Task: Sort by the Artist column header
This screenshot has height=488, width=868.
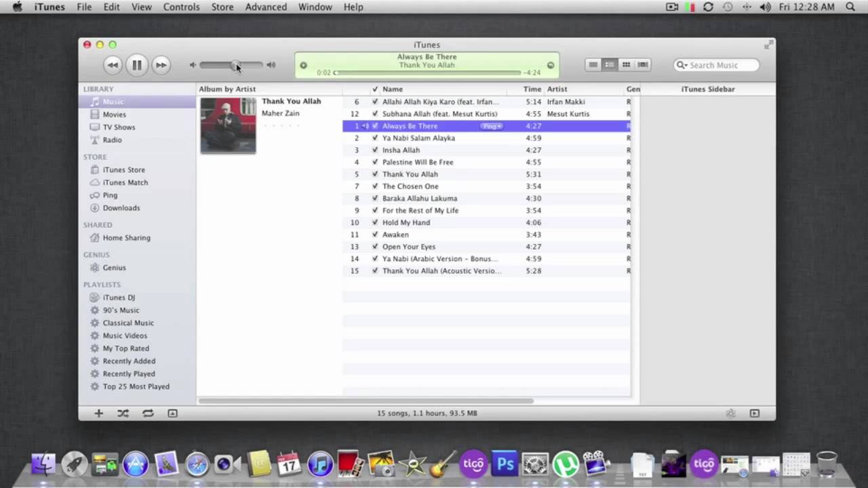Action: (x=584, y=89)
